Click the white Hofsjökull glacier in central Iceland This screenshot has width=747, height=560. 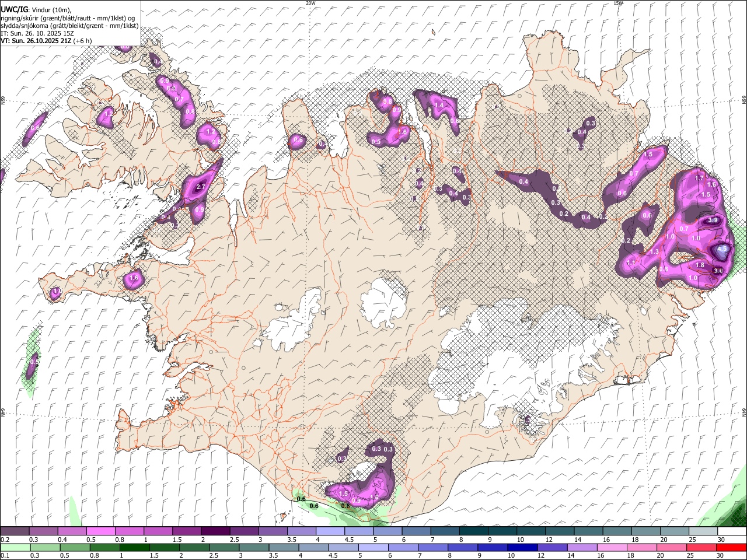[x=383, y=302]
